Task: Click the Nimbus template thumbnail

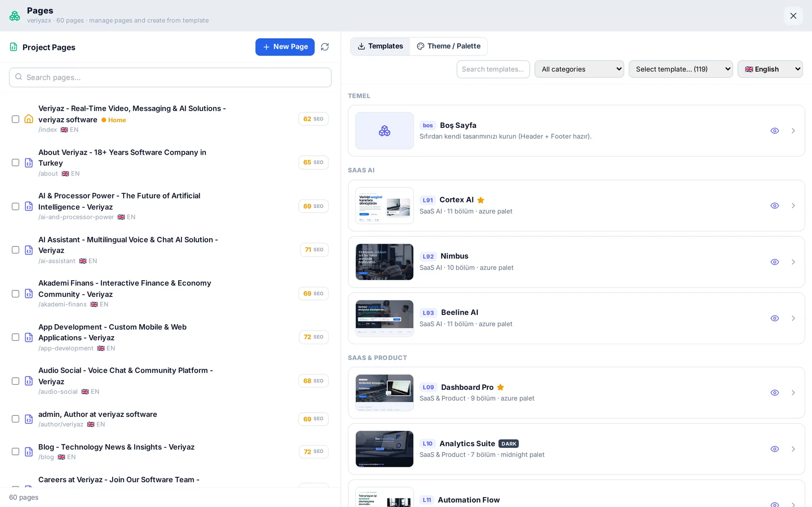Action: click(x=385, y=262)
